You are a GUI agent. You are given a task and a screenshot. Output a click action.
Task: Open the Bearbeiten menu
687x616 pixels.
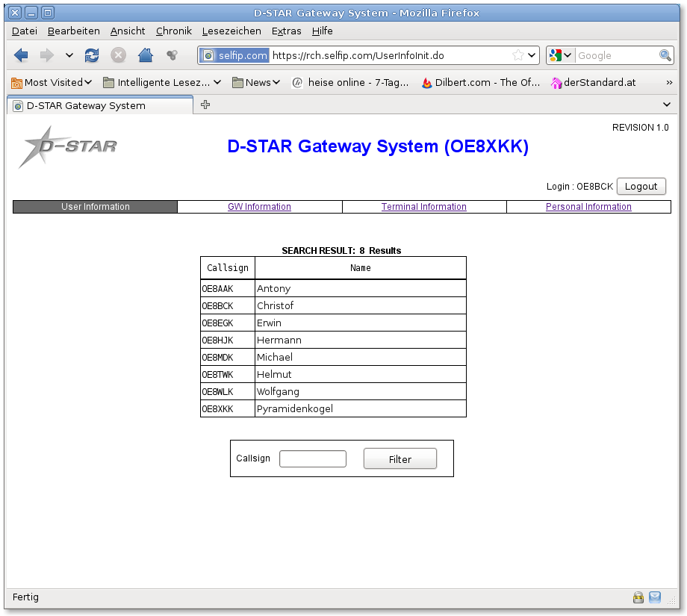74,31
